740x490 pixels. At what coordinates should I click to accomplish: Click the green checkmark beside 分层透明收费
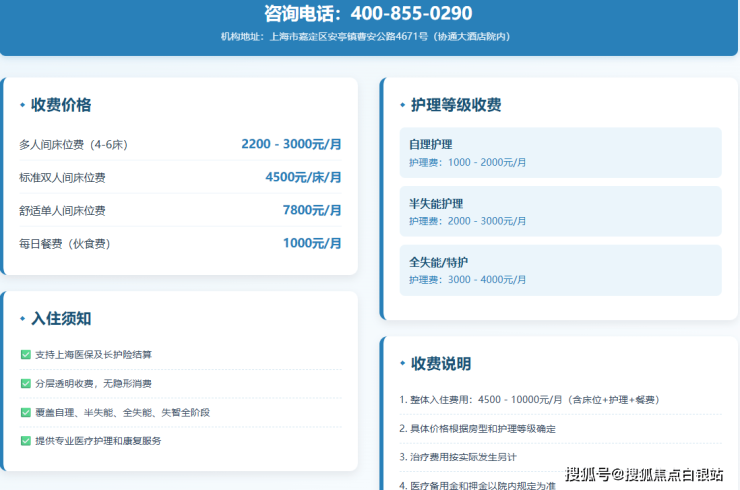click(x=26, y=383)
